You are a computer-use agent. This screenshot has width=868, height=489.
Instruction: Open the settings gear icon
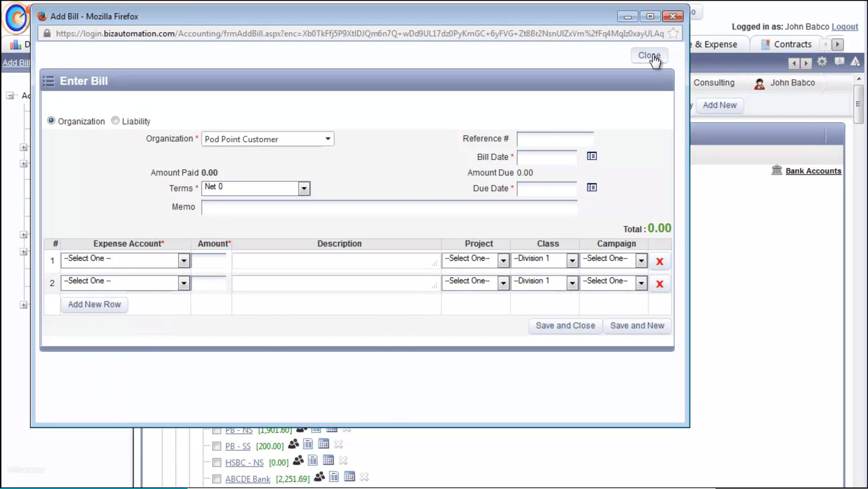pyautogui.click(x=822, y=61)
